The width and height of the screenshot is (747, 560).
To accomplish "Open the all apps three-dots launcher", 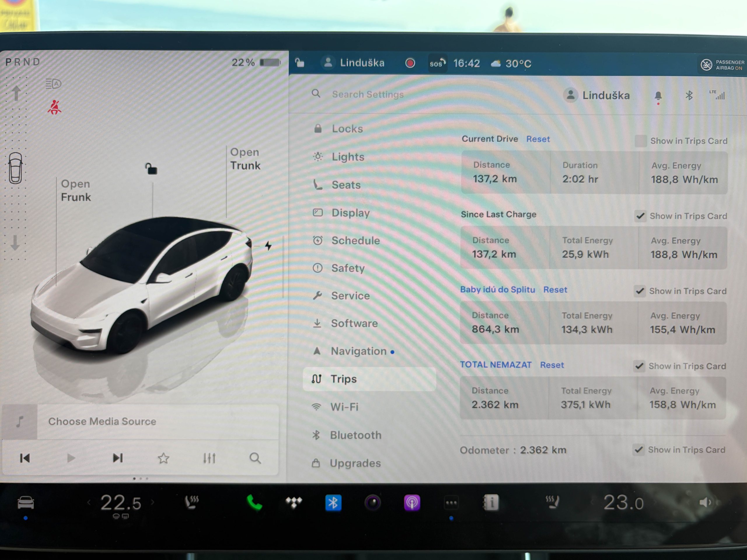I will (451, 503).
